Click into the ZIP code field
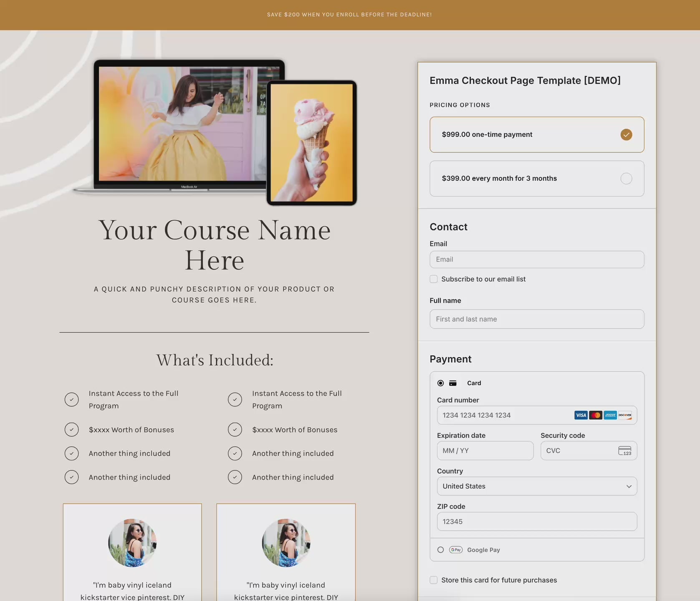The width and height of the screenshot is (700, 601). pos(536,522)
